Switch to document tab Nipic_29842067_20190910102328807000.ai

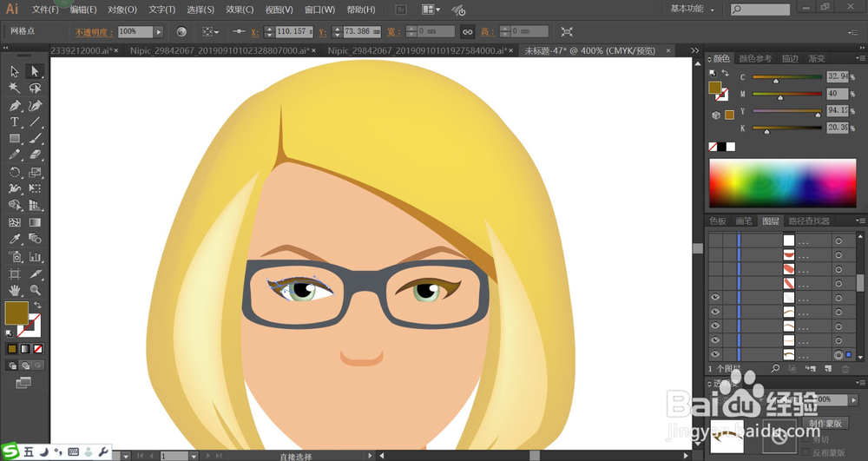[220, 50]
